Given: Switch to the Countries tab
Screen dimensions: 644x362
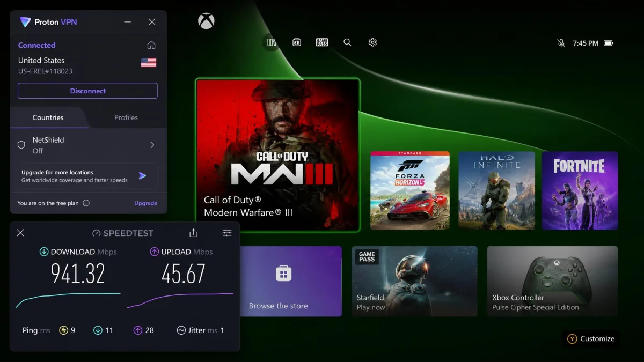Looking at the screenshot, I should [48, 117].
